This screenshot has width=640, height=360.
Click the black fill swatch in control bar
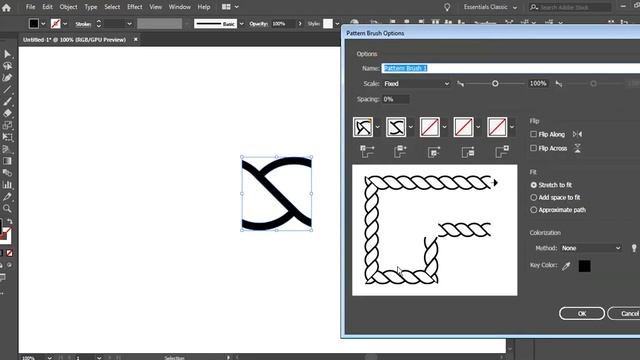click(34, 24)
